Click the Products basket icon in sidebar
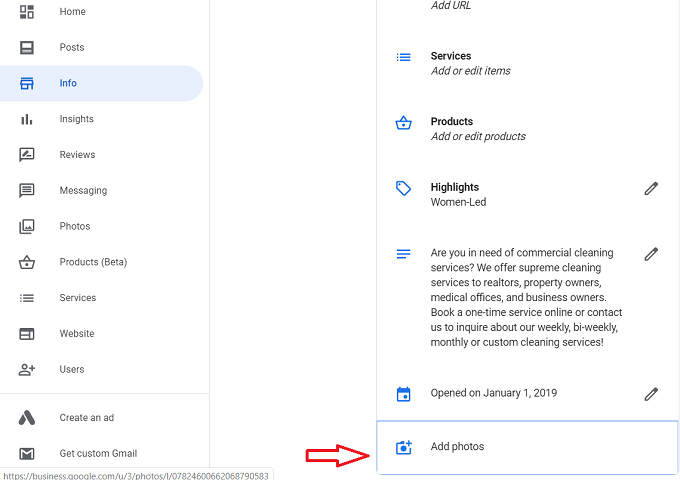 (x=27, y=262)
